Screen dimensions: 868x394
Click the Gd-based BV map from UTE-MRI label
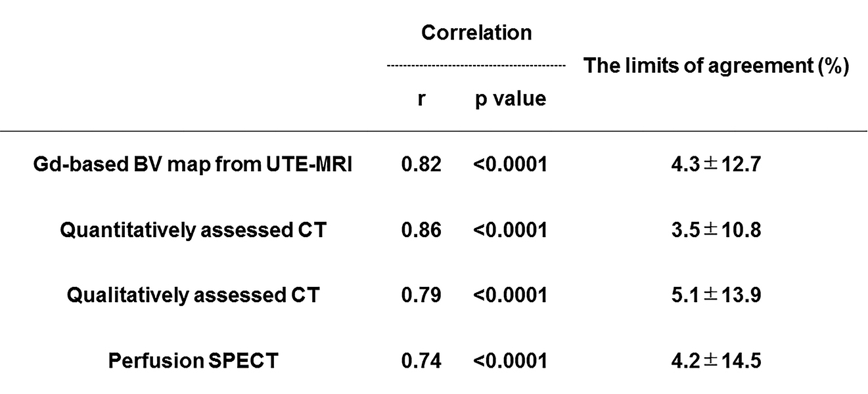pos(193,165)
